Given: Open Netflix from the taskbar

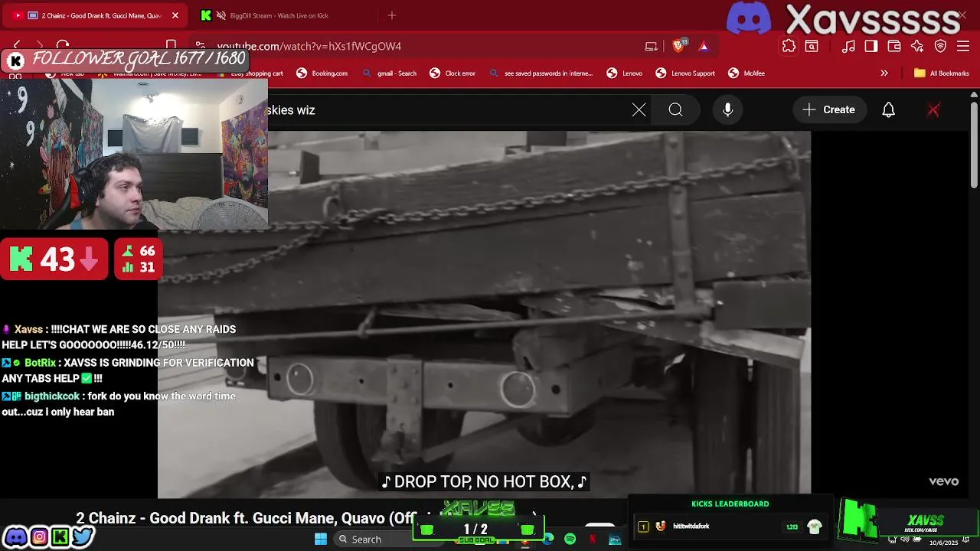Looking at the screenshot, I should point(592,540).
